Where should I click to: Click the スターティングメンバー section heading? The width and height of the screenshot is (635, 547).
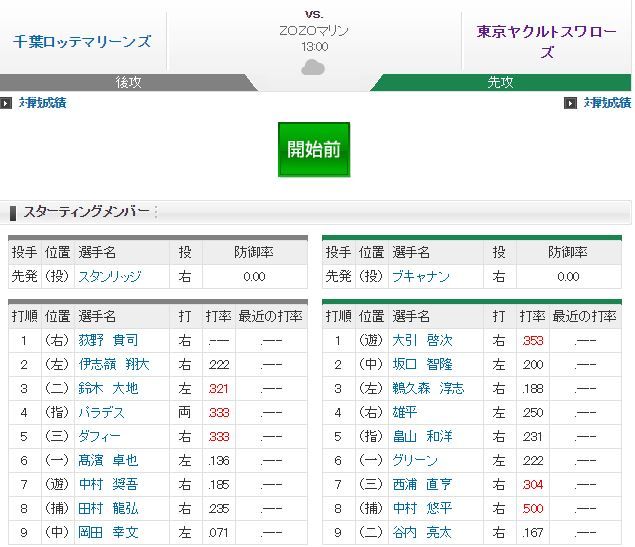[86, 212]
